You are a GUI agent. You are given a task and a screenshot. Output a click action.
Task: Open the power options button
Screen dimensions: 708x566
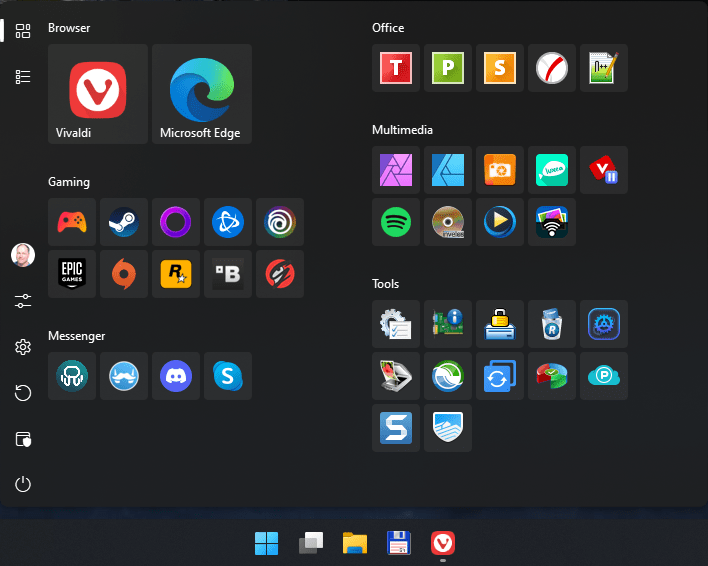[x=23, y=484]
